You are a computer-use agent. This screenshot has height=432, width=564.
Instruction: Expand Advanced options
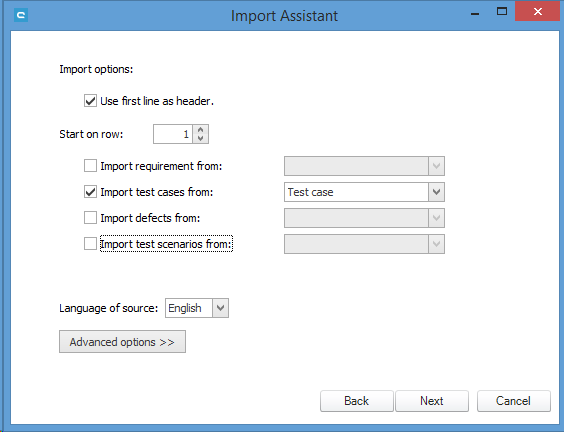[x=122, y=342]
